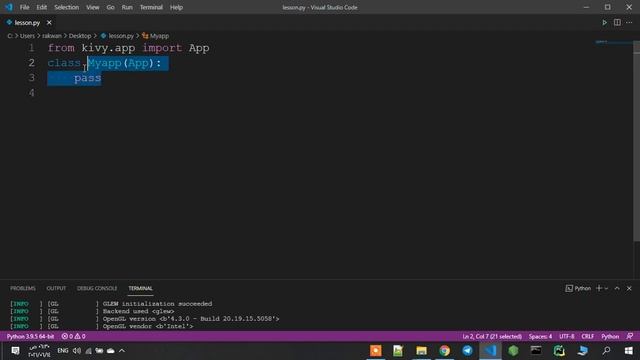Click the 'class' keyword on line 2
640x360 pixels.
click(64, 63)
